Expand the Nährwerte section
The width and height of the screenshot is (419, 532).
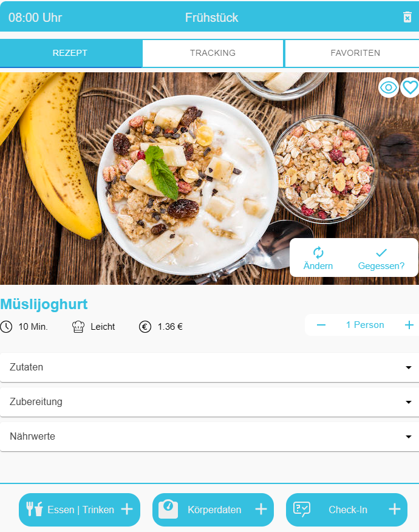209,437
